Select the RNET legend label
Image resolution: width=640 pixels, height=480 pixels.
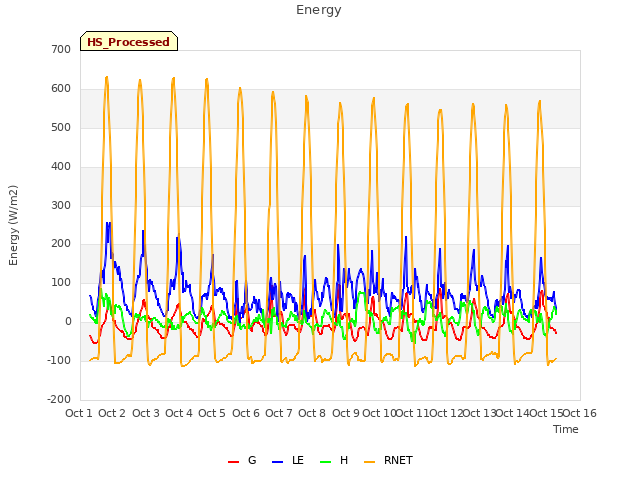click(398, 460)
